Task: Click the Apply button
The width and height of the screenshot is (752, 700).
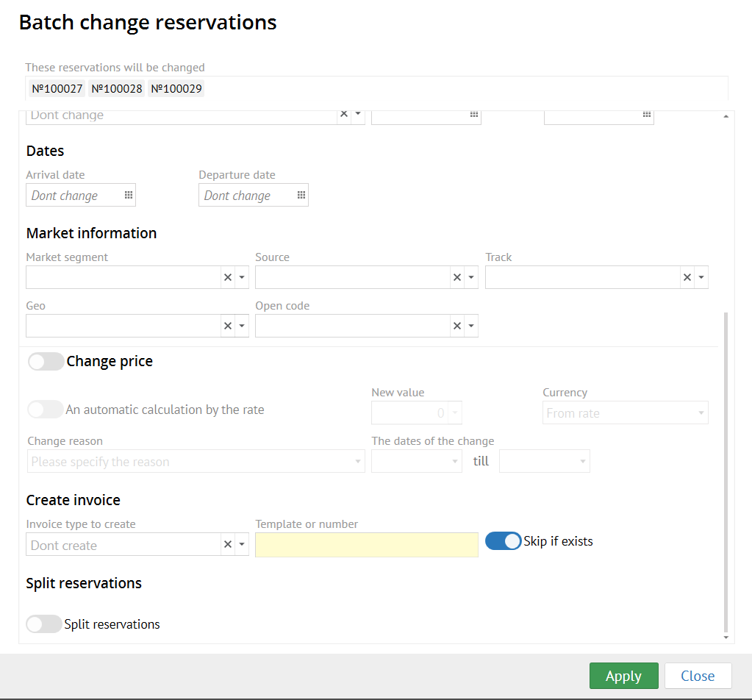Action: pyautogui.click(x=623, y=676)
